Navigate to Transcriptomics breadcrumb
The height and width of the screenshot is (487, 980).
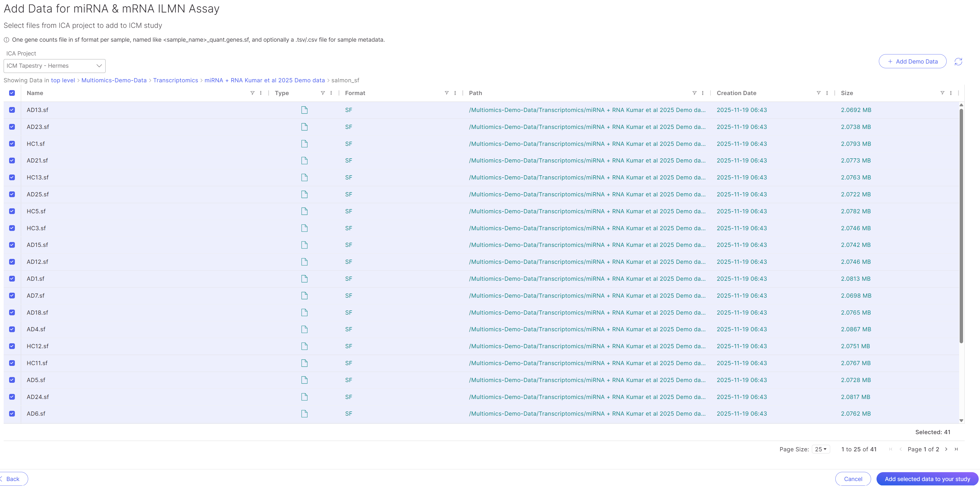175,80
